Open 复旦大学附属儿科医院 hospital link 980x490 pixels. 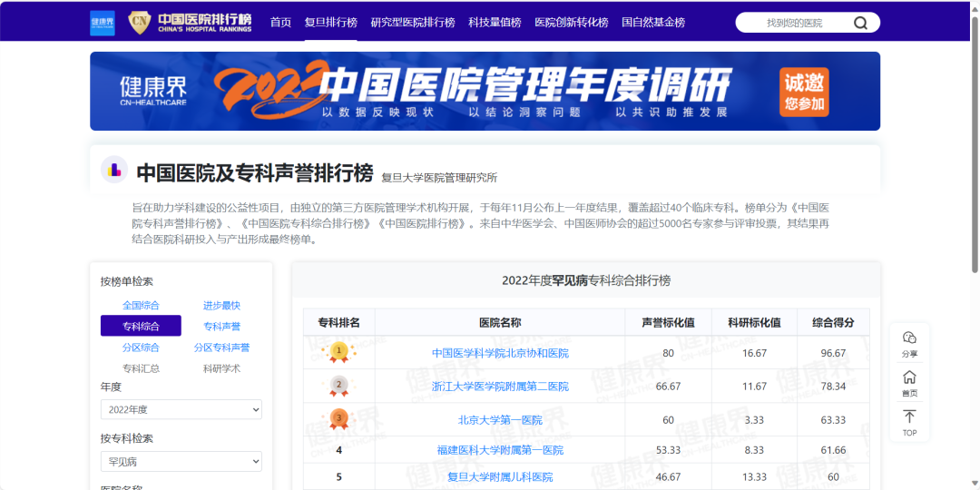(500, 477)
